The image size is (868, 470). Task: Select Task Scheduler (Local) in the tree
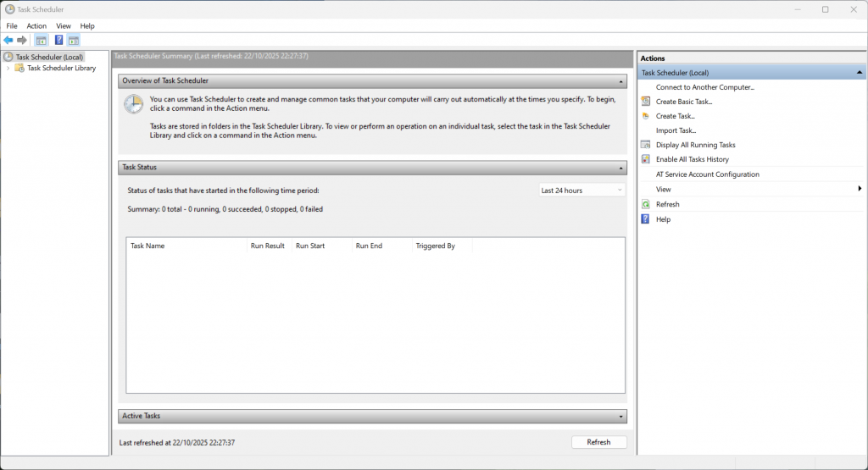coord(49,57)
